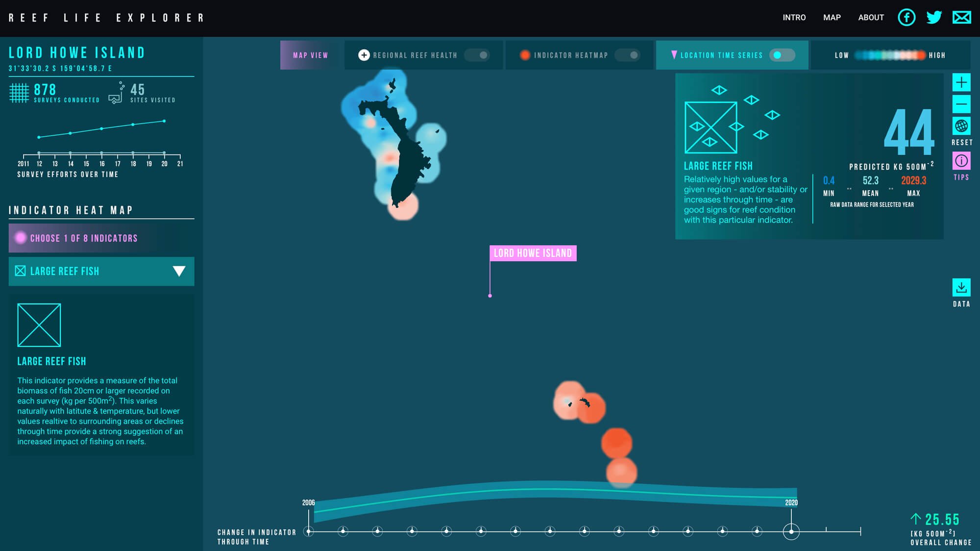Viewport: 980px width, 551px height.
Task: Click the overall change up arrow
Action: tap(915, 519)
